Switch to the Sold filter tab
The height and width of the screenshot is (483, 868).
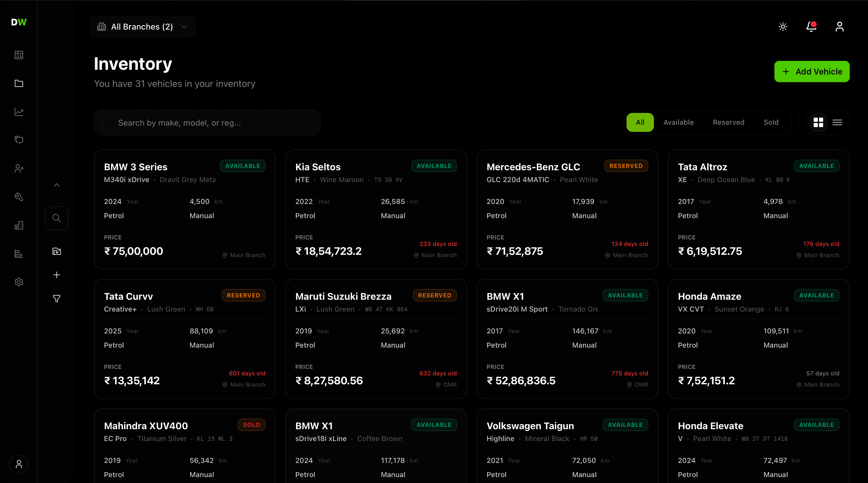point(771,122)
